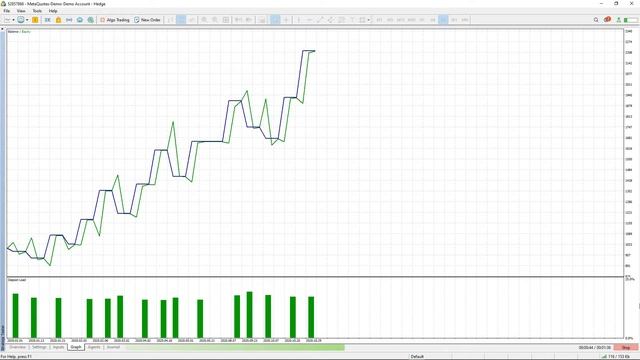Image resolution: width=640 pixels, height=360 pixels.
Task: Select the text label tool
Action: [352, 20]
